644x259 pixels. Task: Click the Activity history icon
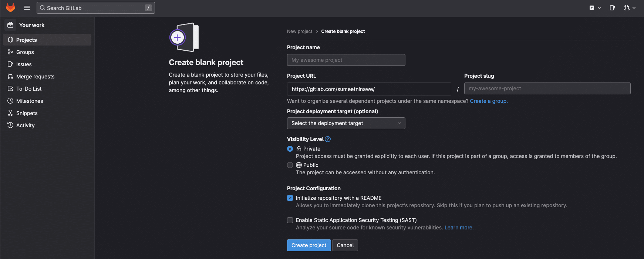[x=10, y=125]
